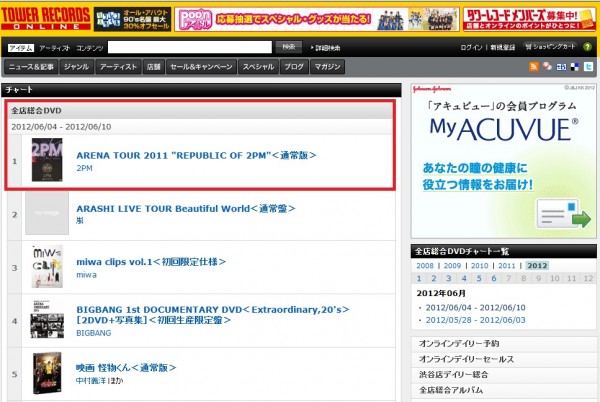Open the ジャンル menu
This screenshot has width=600, height=402.
click(x=77, y=67)
